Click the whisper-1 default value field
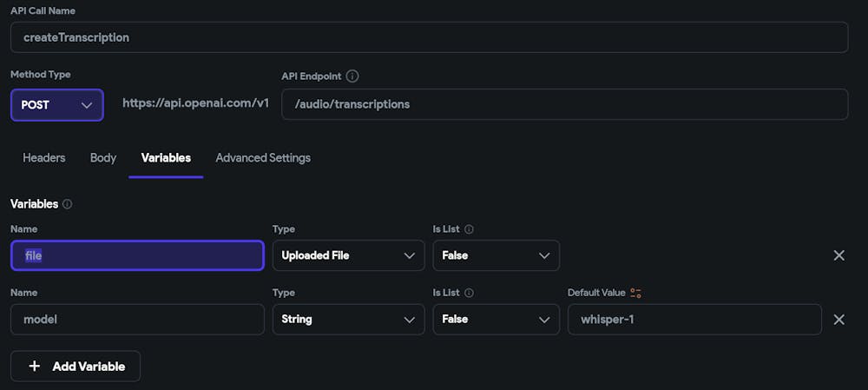868x390 pixels. coord(694,319)
